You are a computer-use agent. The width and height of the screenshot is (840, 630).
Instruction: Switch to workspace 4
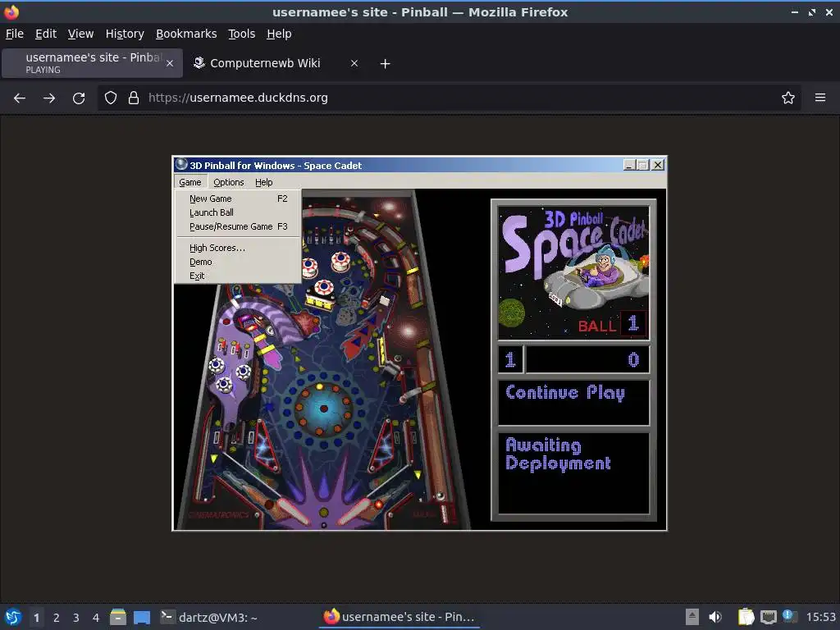(x=96, y=618)
